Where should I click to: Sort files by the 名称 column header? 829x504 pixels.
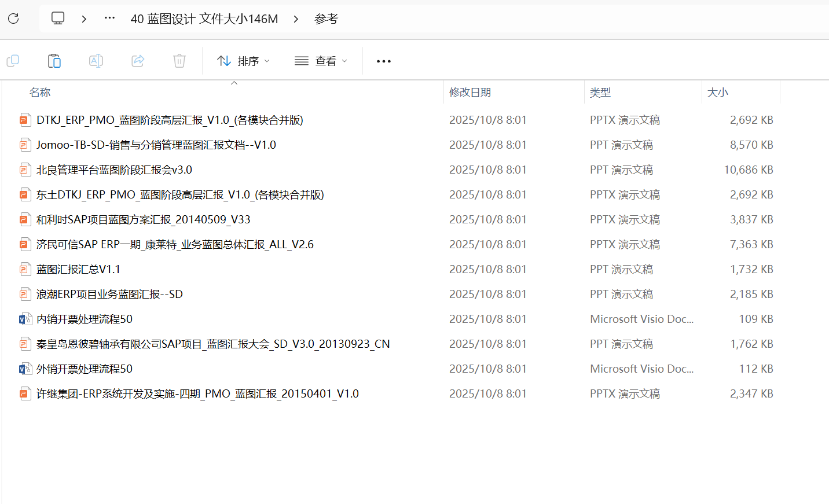pos(40,93)
